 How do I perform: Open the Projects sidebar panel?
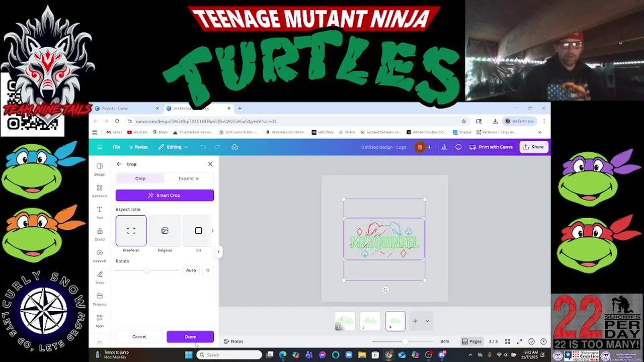click(x=100, y=299)
